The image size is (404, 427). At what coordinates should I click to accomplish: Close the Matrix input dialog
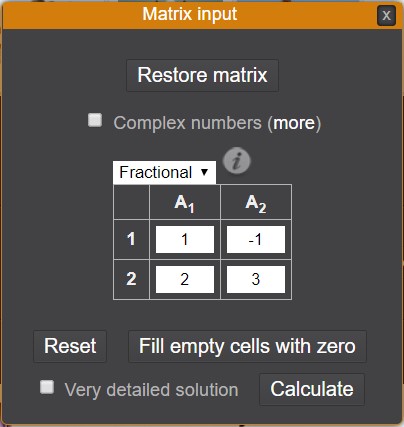click(x=386, y=15)
